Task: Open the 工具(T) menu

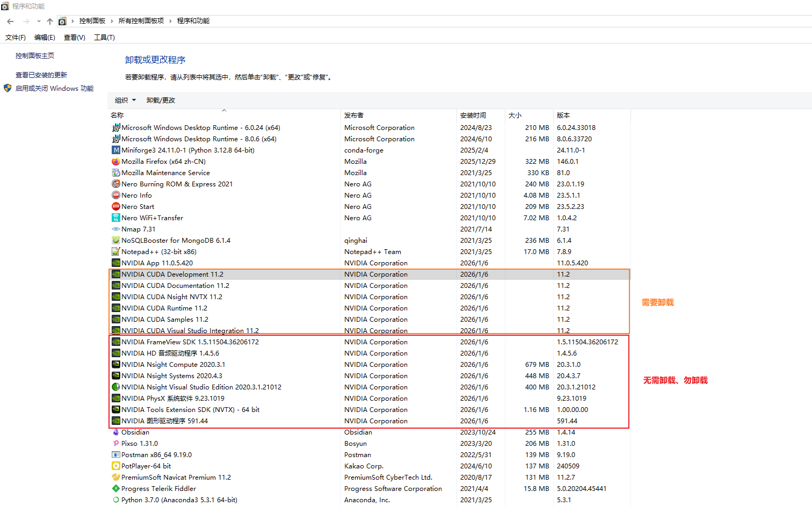Action: coord(104,38)
